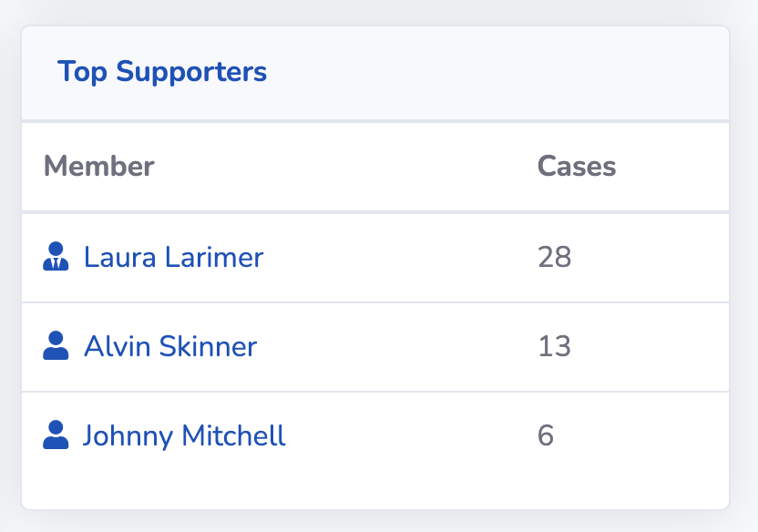This screenshot has width=758, height=532.
Task: Click the Member column header
Action: (99, 166)
